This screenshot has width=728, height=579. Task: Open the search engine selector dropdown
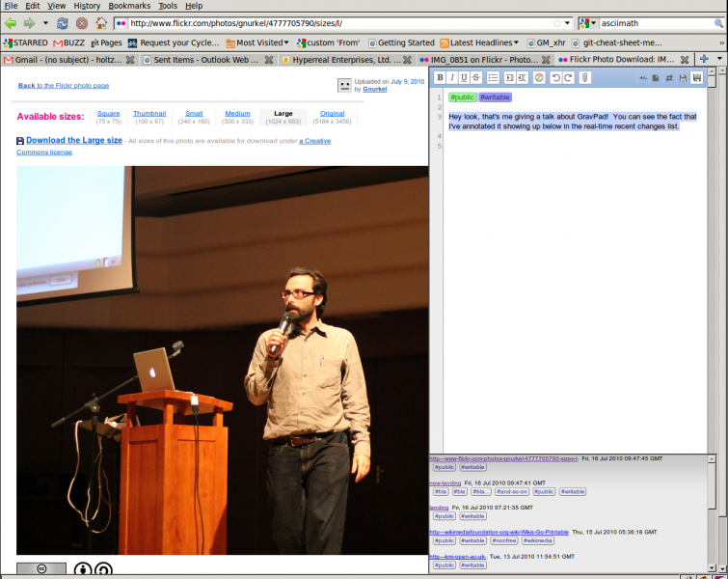tap(588, 23)
